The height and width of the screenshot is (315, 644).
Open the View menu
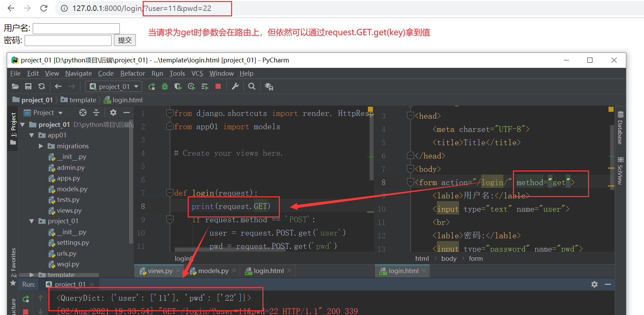click(52, 73)
